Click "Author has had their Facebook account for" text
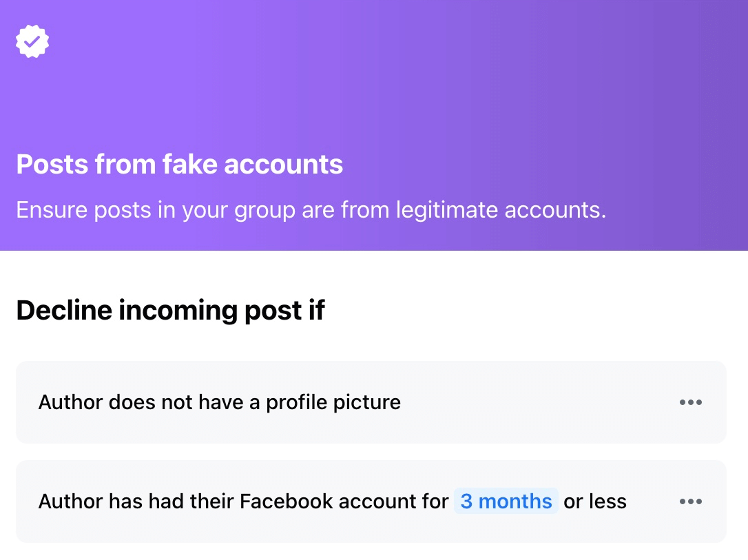The width and height of the screenshot is (748, 560). (243, 501)
